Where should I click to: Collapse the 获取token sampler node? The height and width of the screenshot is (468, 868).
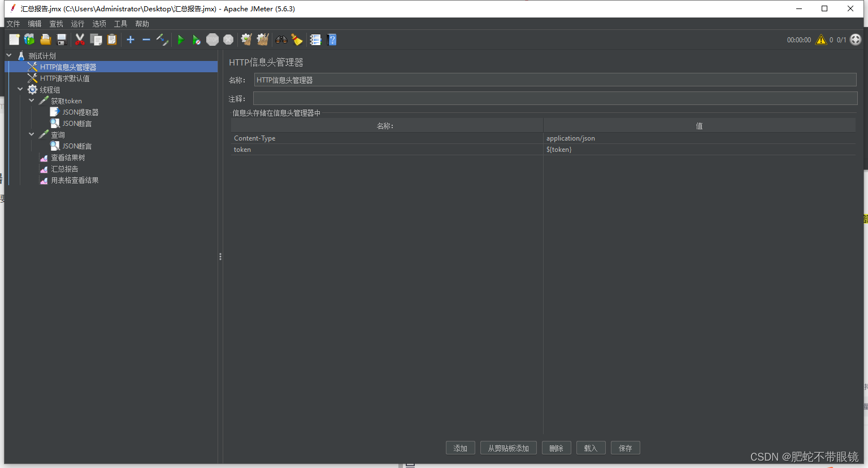point(32,100)
